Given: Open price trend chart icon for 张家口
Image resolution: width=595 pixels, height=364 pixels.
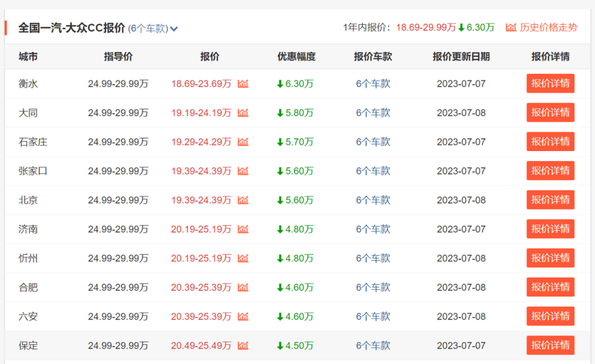Looking at the screenshot, I should pos(243,171).
